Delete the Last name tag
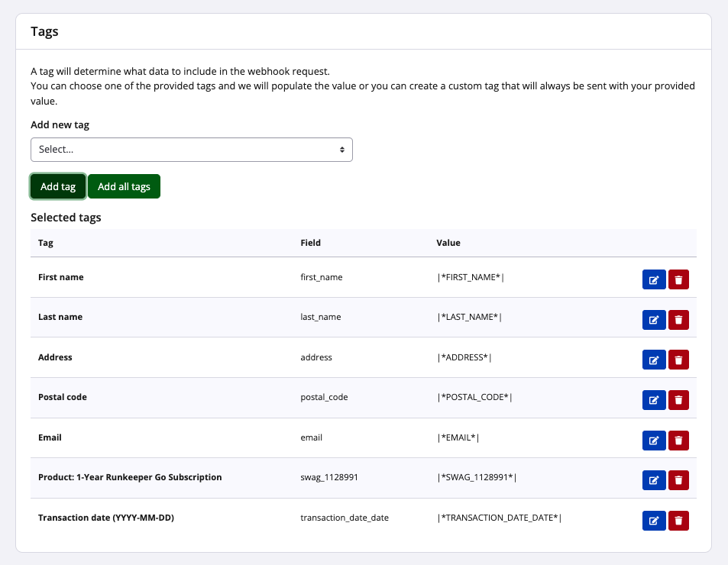 point(678,320)
